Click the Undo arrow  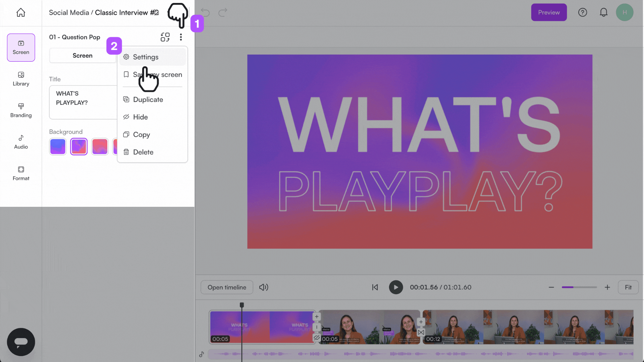click(205, 12)
